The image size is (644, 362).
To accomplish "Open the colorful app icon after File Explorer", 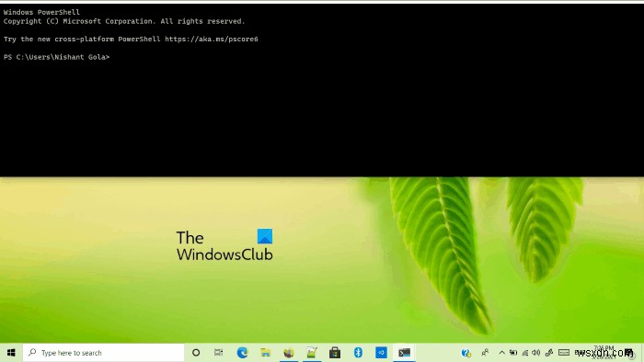I will (289, 353).
